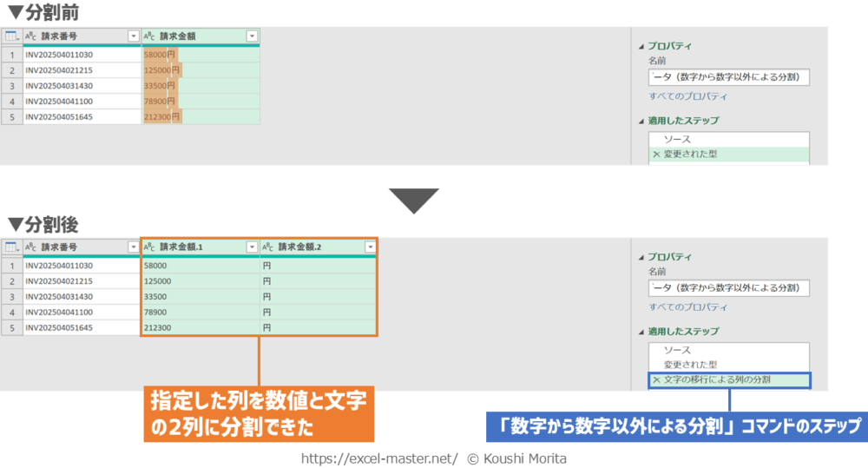Click the name field in lower query settings

(728, 288)
